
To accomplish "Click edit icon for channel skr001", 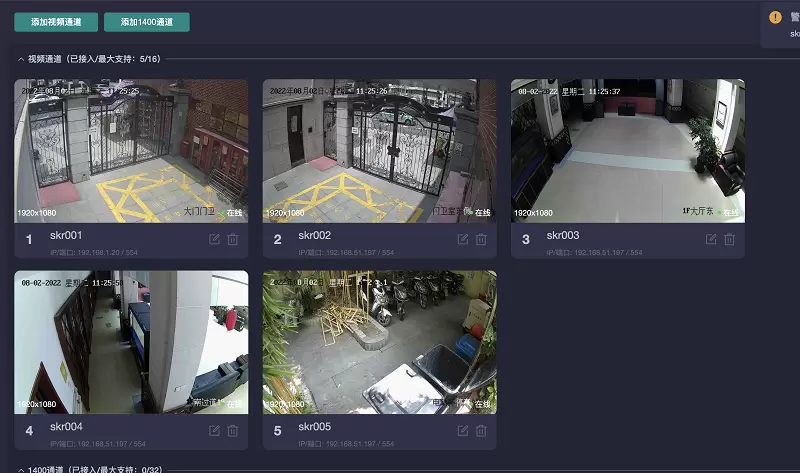I will pyautogui.click(x=214, y=239).
